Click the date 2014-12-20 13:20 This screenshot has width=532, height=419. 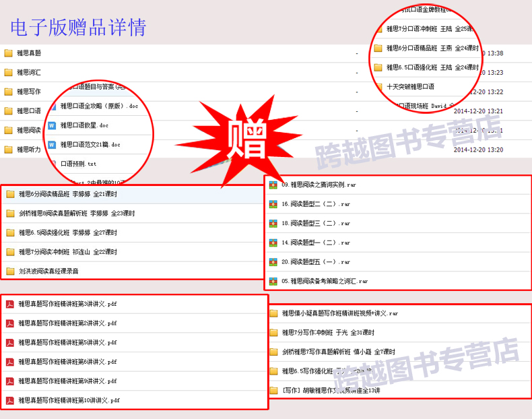click(478, 150)
